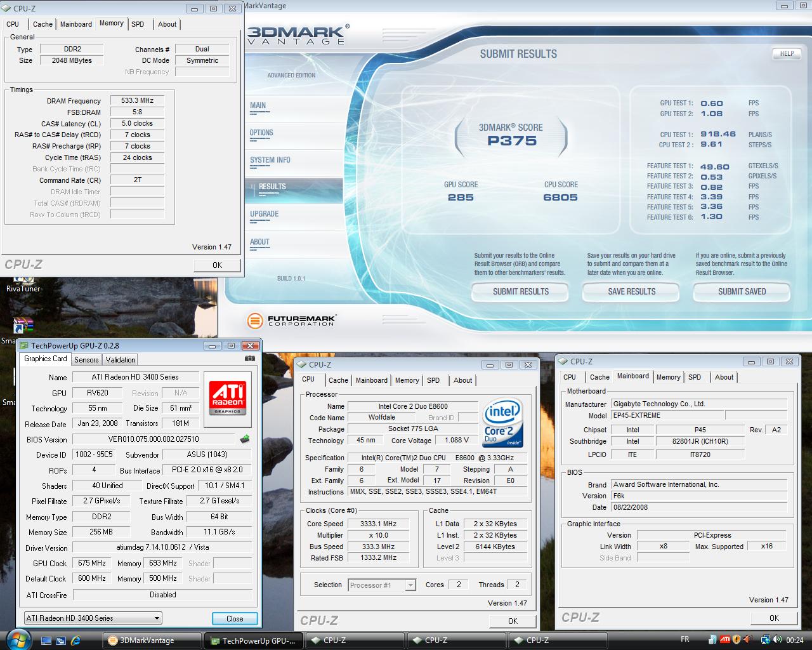
Task: Click the security shield tray icon
Action: (737, 640)
